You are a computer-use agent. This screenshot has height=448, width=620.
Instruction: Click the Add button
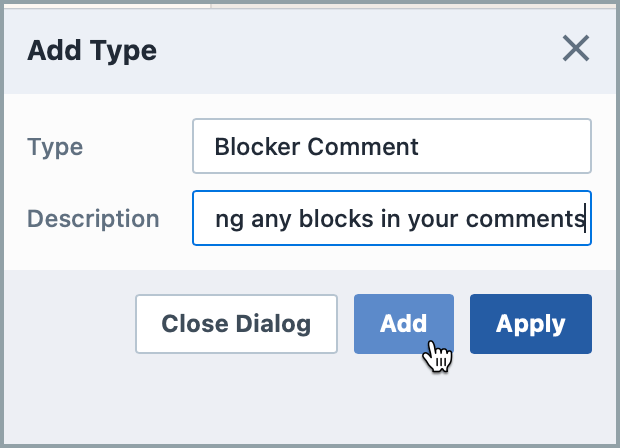(x=403, y=324)
